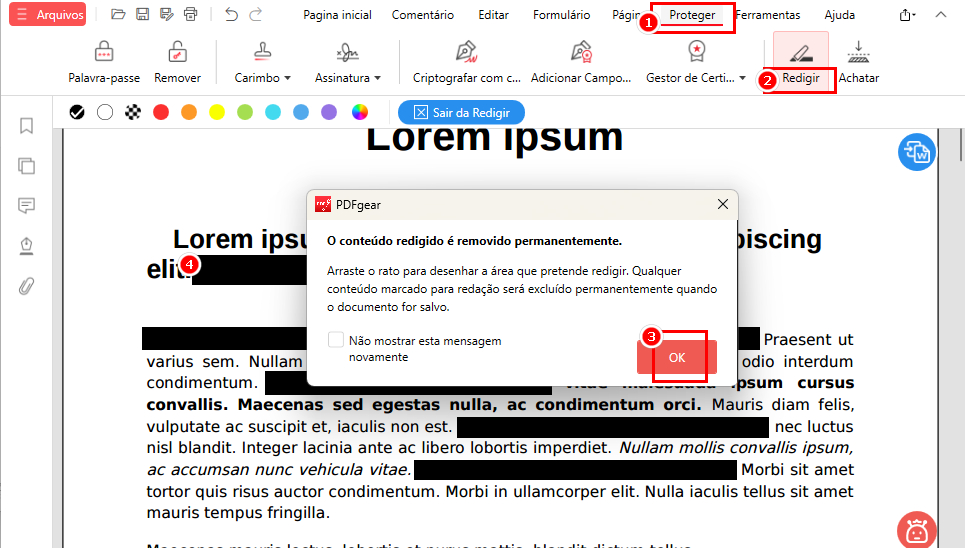Image resolution: width=965 pixels, height=548 pixels.
Task: Open the Ajuda tab
Action: [839, 15]
